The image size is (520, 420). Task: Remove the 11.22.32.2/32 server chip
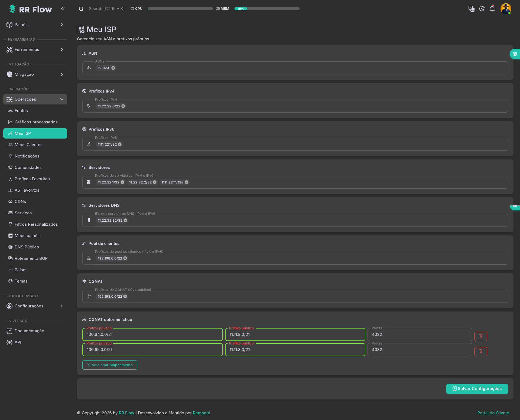[x=155, y=182]
